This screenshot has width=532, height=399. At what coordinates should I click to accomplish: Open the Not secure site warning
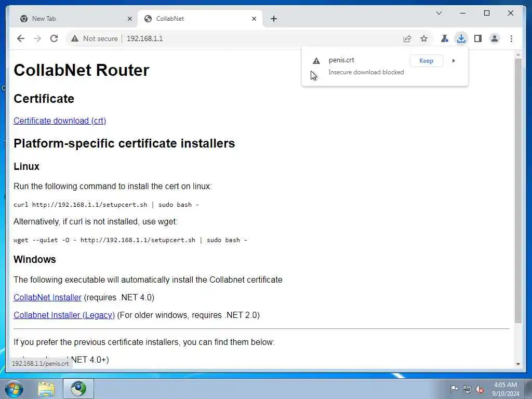pos(95,38)
